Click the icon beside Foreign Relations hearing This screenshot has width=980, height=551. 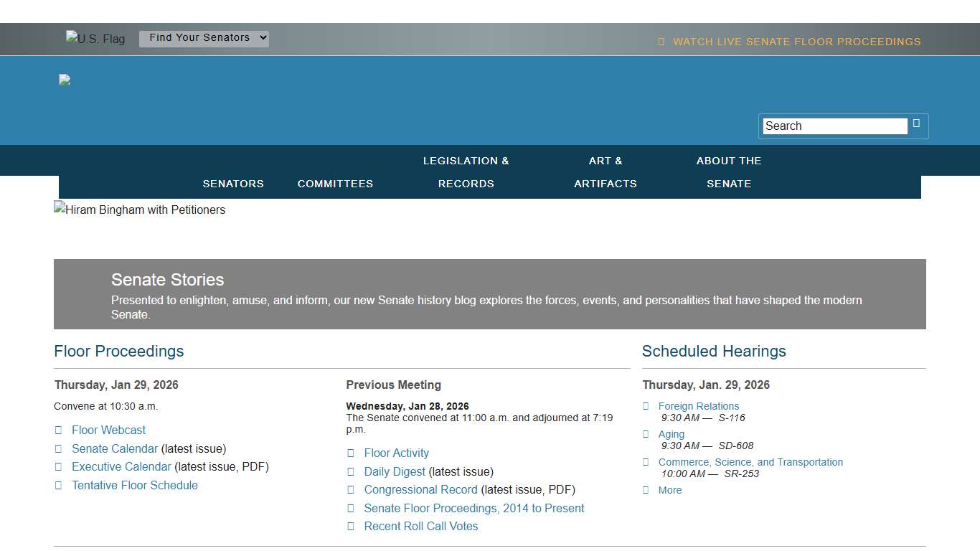(646, 406)
